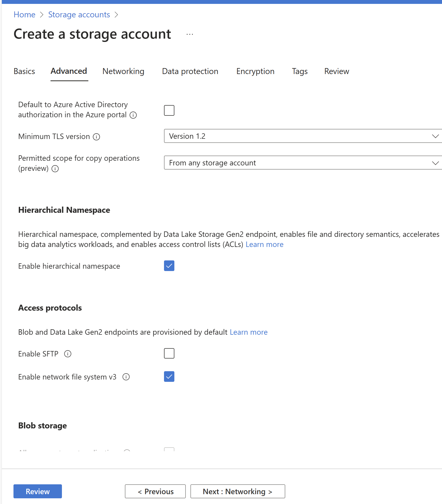The width and height of the screenshot is (442, 504).
Task: Click info icon for permitted copy scope
Action: (x=55, y=169)
